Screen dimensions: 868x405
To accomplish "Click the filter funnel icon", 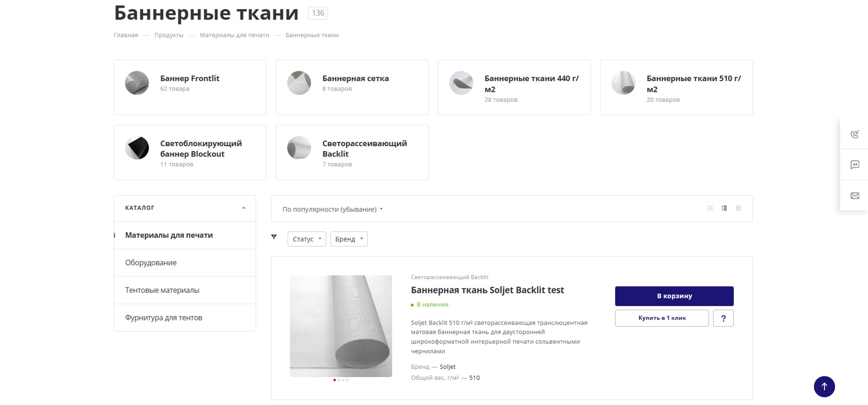I will pyautogui.click(x=274, y=237).
